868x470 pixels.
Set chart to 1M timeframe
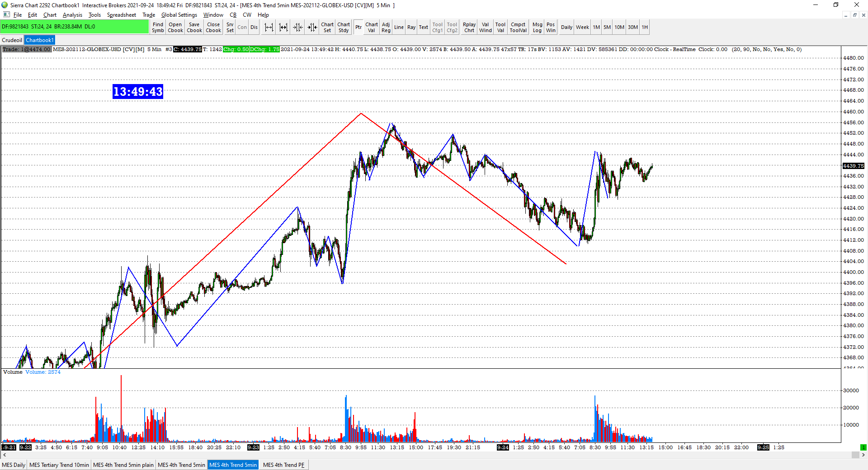(x=597, y=28)
